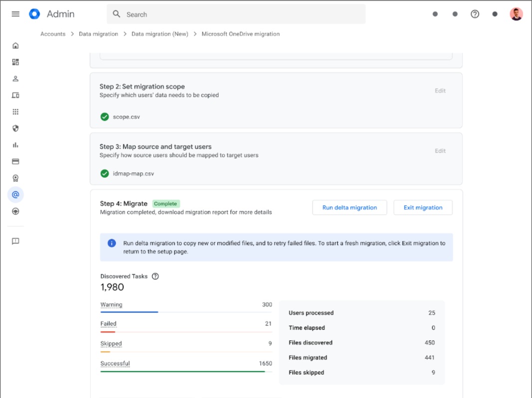This screenshot has height=398, width=532.
Task: Open the Apps grid icon
Action: click(x=15, y=111)
